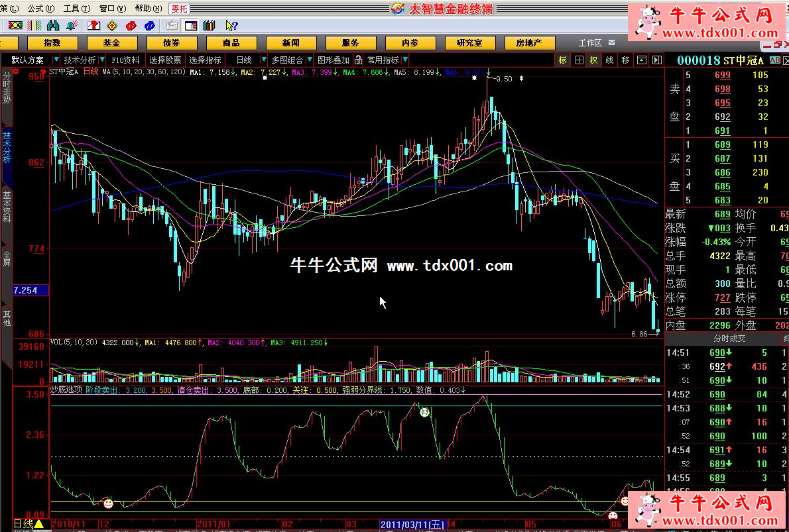
Task: Open the binoculars search tool
Action: 53,25
